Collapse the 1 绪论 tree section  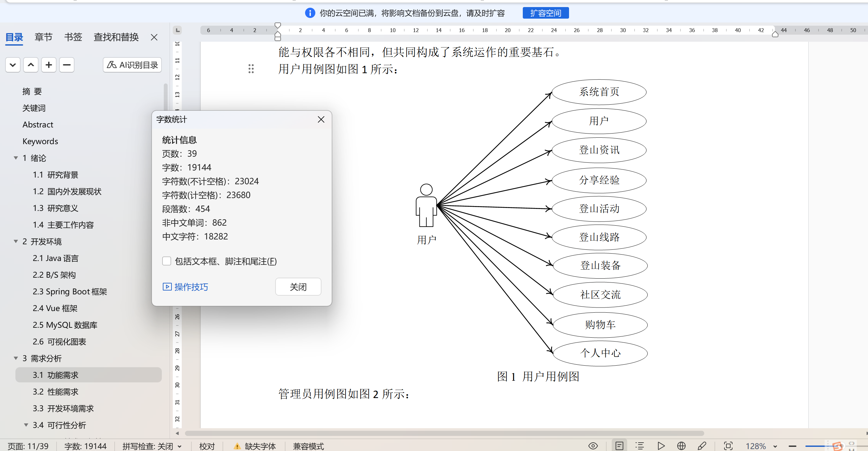(x=16, y=158)
